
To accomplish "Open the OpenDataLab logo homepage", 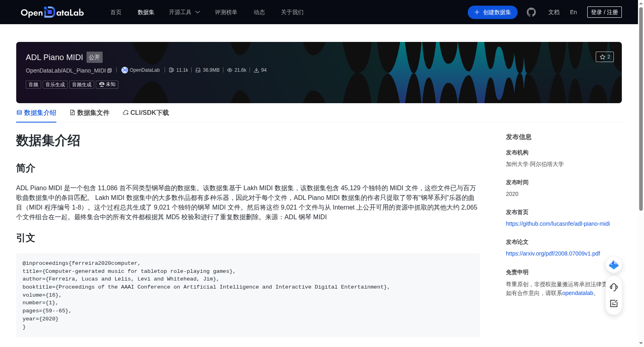I will click(52, 12).
